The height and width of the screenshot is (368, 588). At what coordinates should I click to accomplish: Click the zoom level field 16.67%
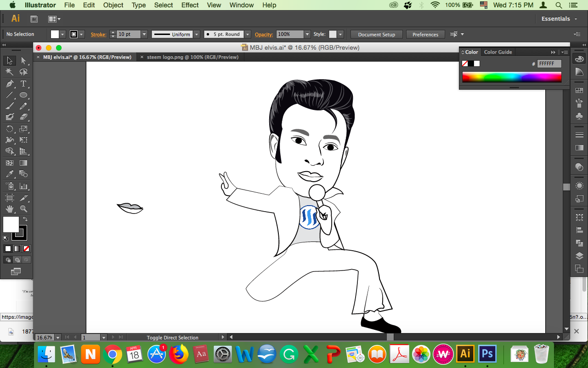45,338
